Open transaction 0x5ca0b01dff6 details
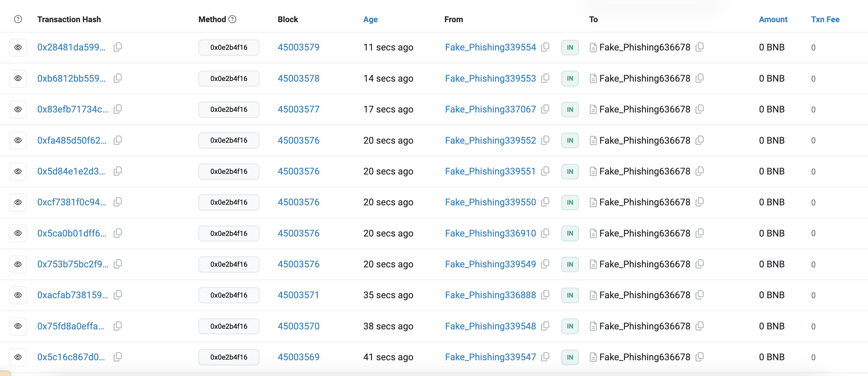This screenshot has width=868, height=376. click(71, 234)
